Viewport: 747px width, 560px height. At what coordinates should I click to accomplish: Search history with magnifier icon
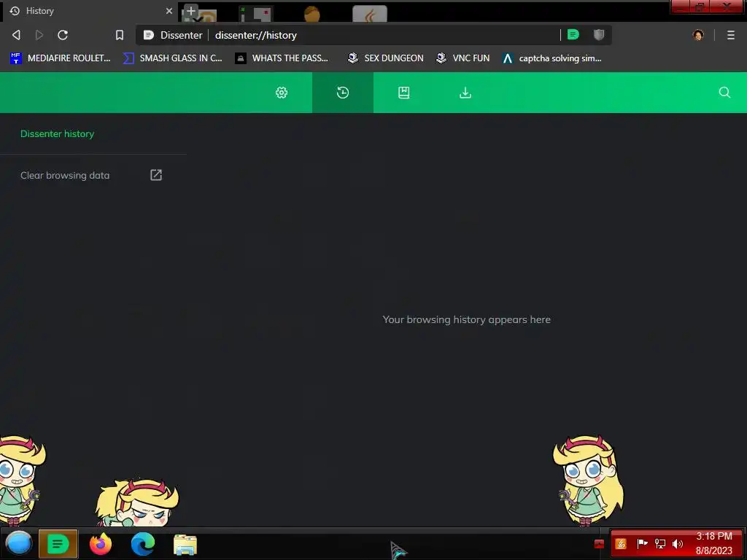click(724, 92)
